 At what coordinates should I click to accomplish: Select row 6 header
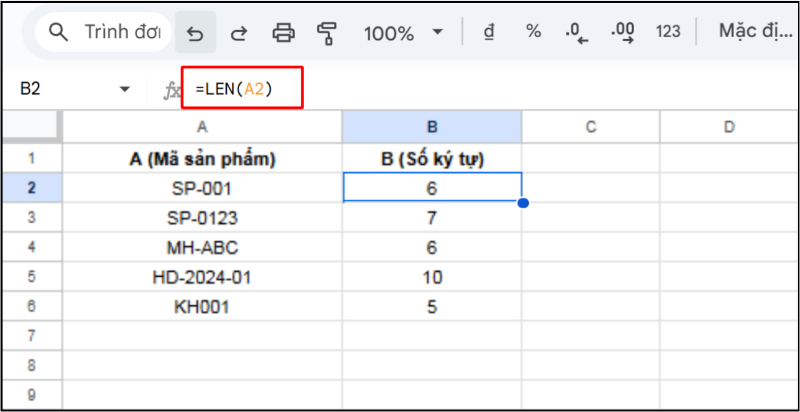click(x=32, y=306)
